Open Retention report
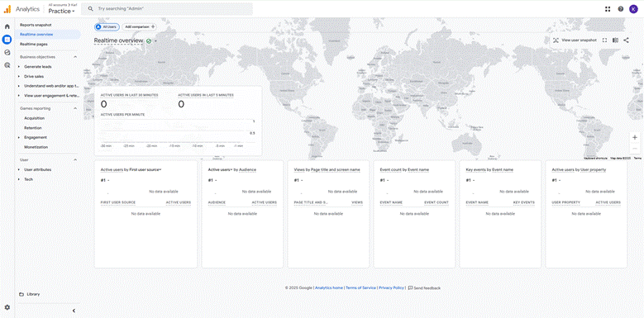The width and height of the screenshot is (644, 318). (x=33, y=128)
